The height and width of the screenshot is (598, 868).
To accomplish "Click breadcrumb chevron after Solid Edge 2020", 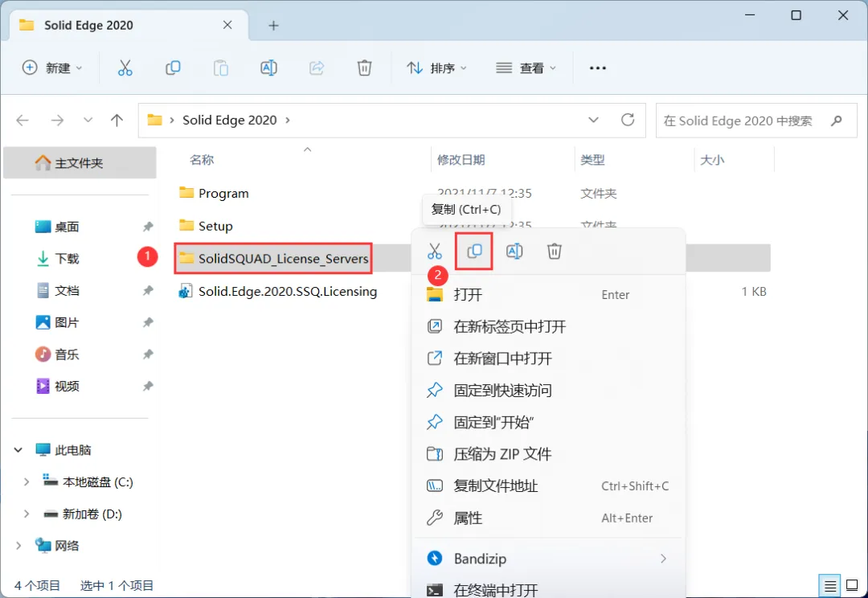I will pos(287,120).
